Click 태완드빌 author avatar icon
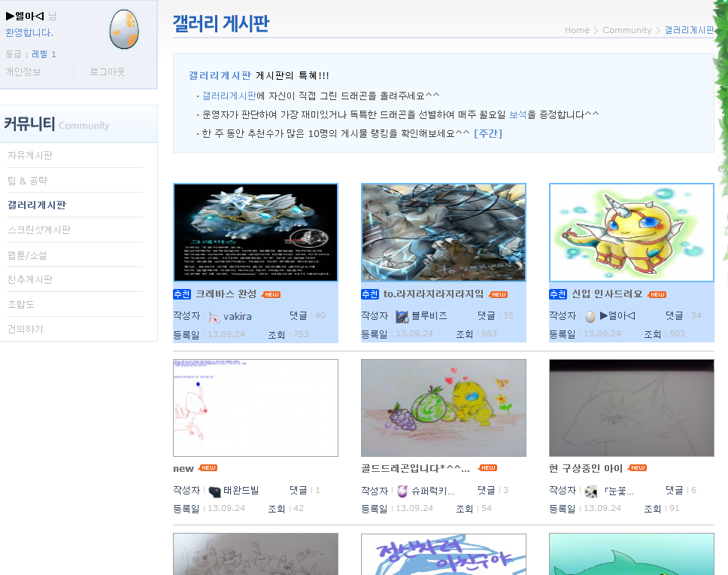Screen dimensions: 728x575 point(214,491)
